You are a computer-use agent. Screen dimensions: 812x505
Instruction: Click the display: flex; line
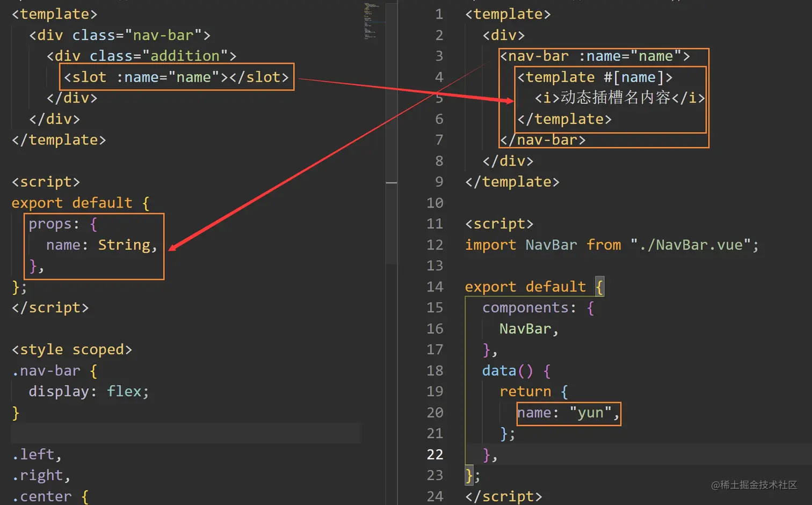point(89,392)
